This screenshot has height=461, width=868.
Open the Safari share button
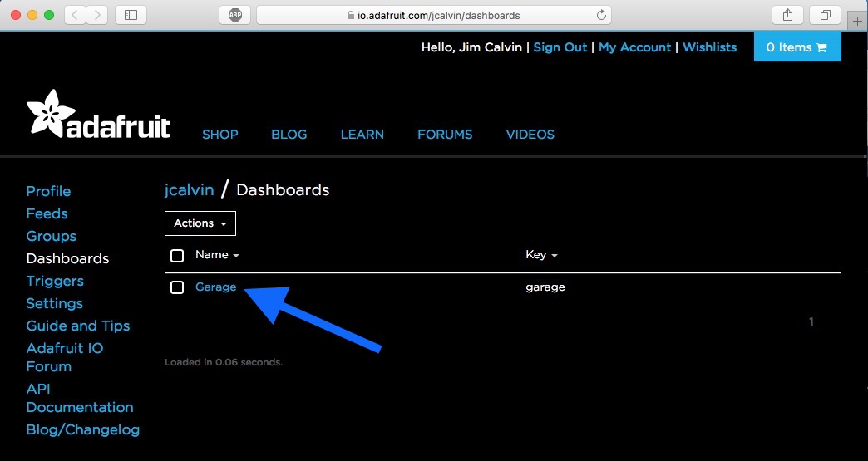click(x=787, y=15)
